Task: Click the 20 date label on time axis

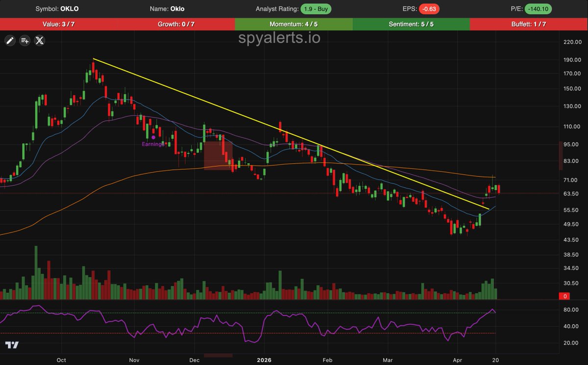Action: click(x=495, y=360)
